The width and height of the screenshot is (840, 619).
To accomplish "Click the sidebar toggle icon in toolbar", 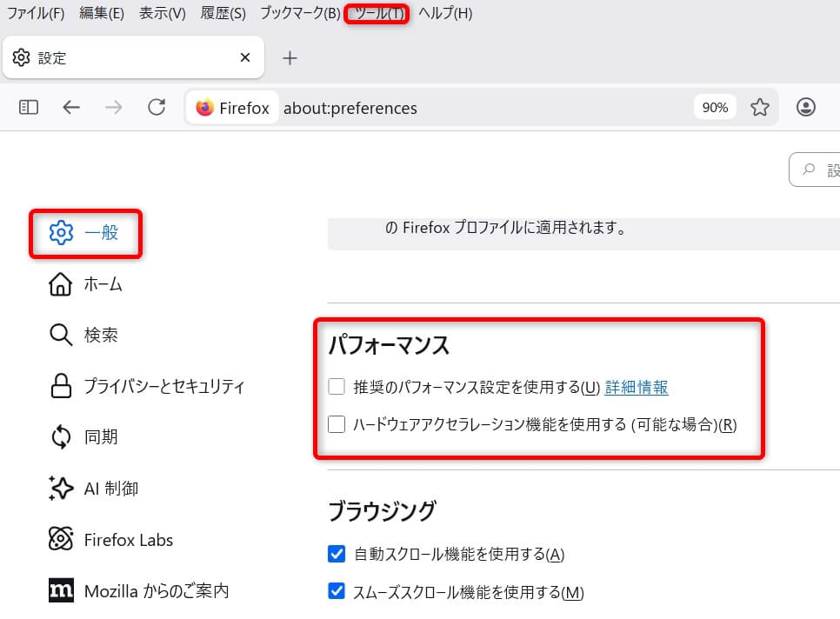I will 29,107.
